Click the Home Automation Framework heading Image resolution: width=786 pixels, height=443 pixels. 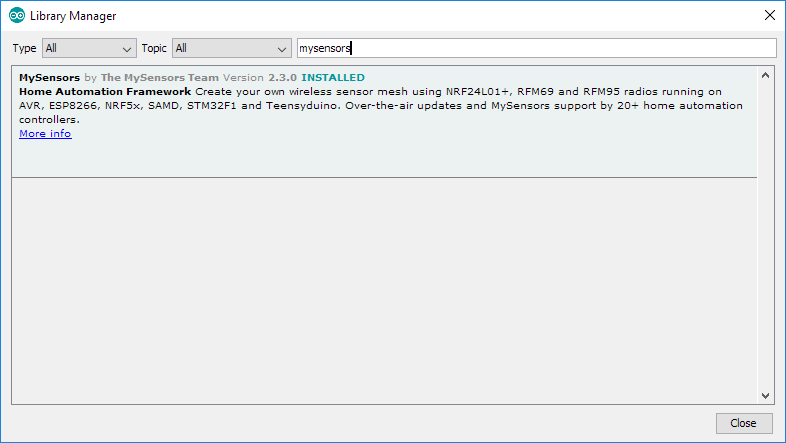(x=105, y=92)
